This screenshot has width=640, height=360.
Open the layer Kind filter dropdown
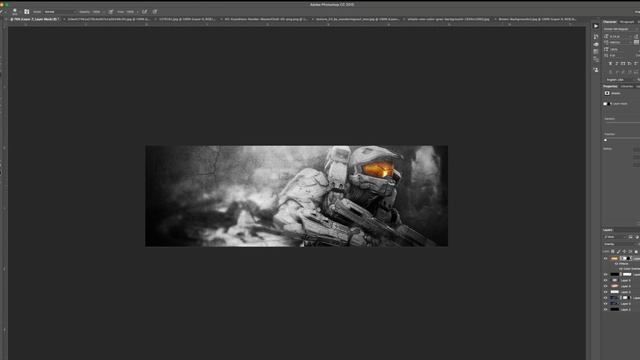coord(615,237)
